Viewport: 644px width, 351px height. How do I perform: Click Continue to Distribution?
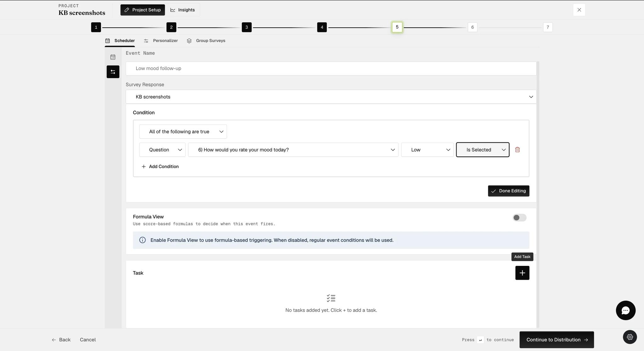pyautogui.click(x=557, y=340)
